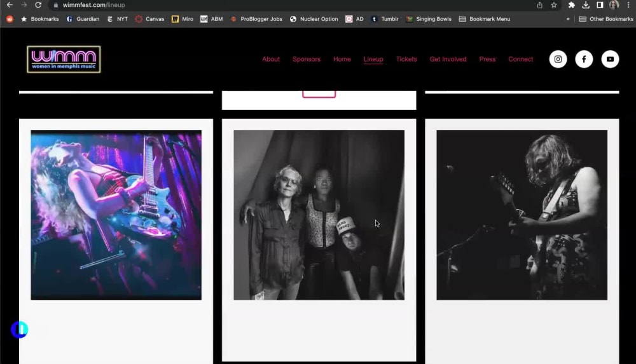
Task: Open the Singing Bowls bookmark
Action: click(429, 19)
